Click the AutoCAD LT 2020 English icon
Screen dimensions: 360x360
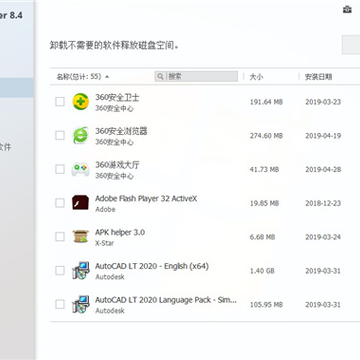81,270
